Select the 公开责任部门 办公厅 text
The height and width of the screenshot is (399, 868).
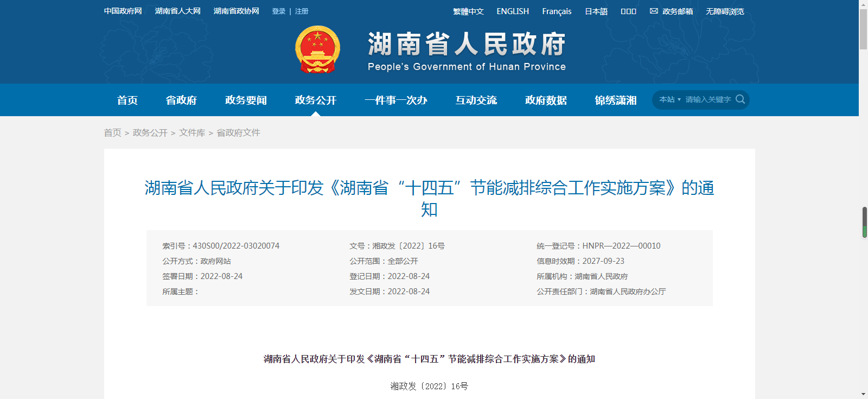[x=601, y=292]
